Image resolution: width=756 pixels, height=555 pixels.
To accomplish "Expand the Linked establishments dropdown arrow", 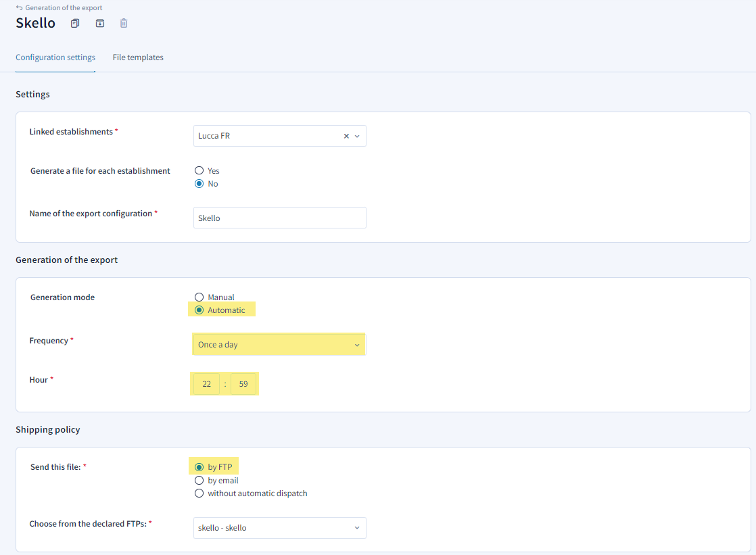I will (357, 136).
